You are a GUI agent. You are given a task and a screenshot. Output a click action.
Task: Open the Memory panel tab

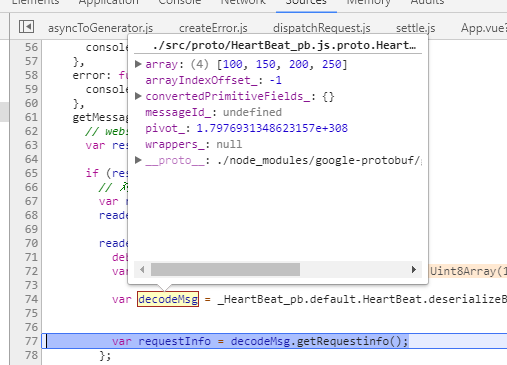coord(369,3)
